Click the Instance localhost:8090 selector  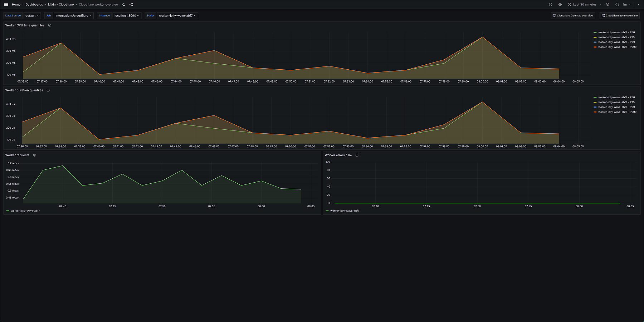tap(127, 15)
